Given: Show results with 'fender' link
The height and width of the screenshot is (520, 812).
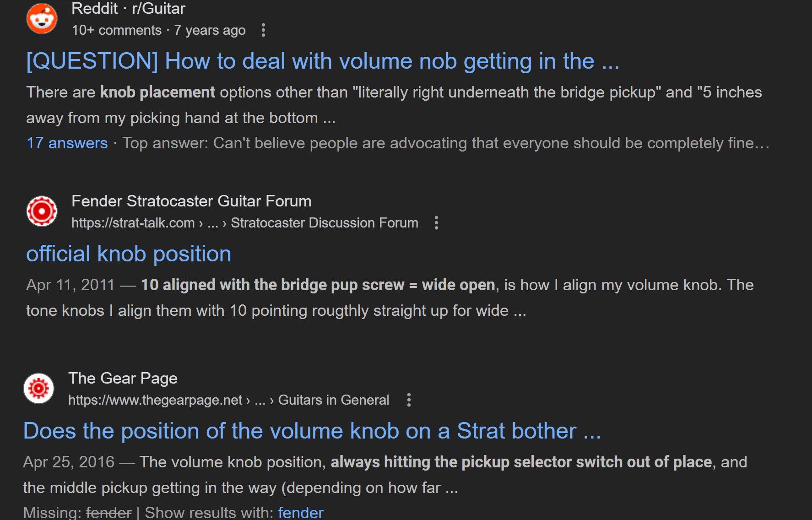Looking at the screenshot, I should [x=301, y=513].
